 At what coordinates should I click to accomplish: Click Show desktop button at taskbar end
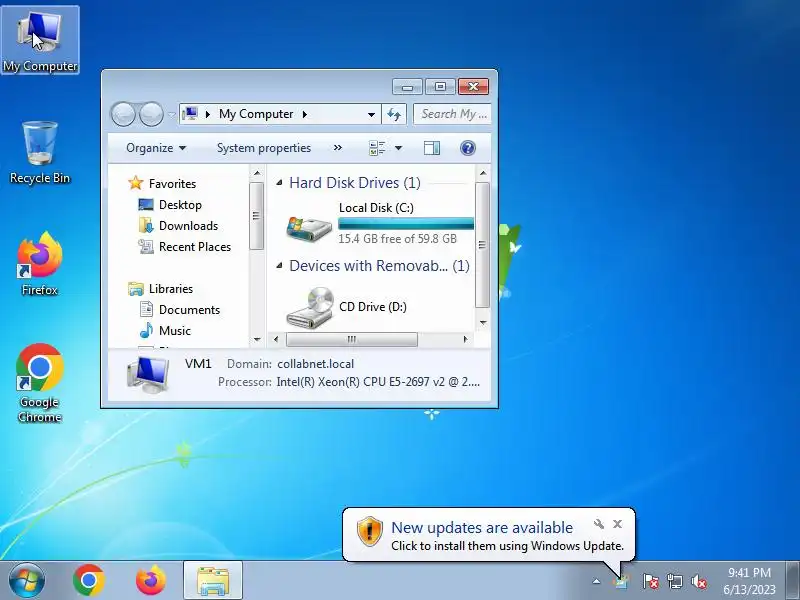click(x=793, y=581)
